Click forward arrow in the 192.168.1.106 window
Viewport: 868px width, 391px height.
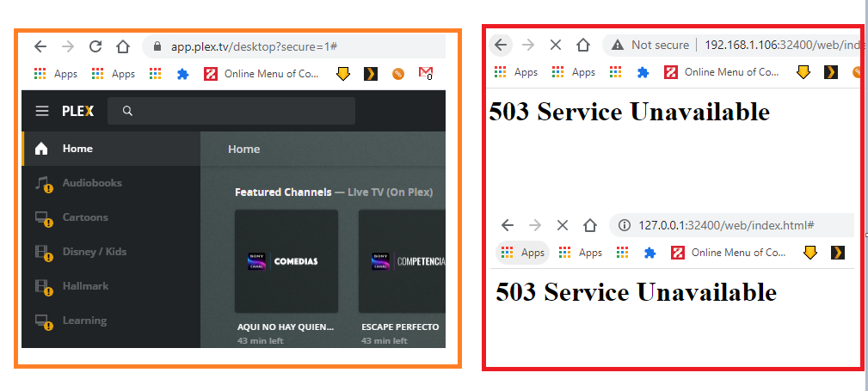528,45
